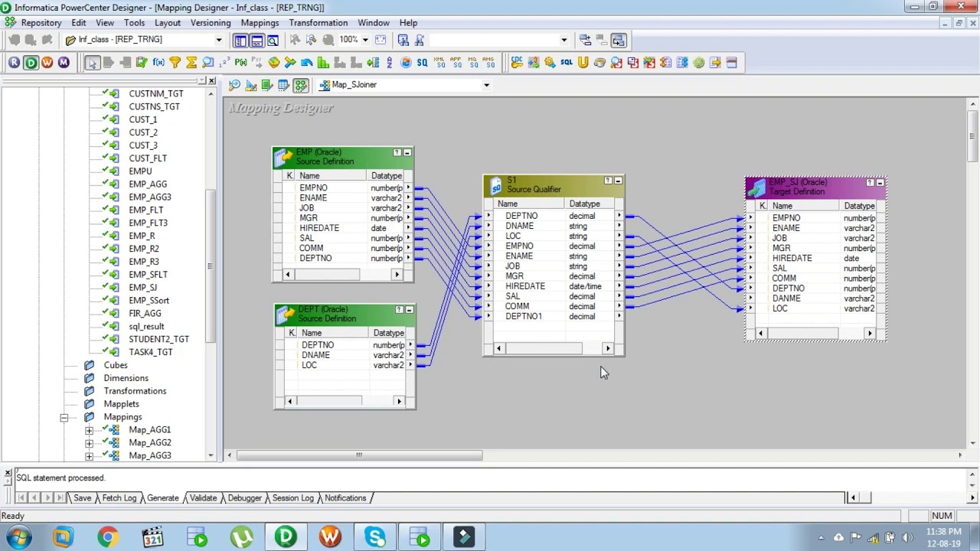The height and width of the screenshot is (551, 980).
Task: Click the Navigator tree scroll down arrow
Action: pos(211,456)
